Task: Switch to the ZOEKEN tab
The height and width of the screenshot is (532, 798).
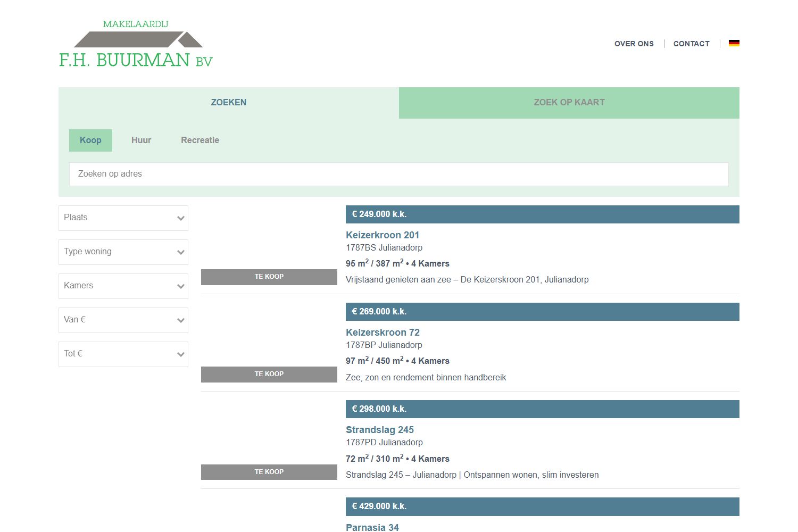Action: [228, 102]
